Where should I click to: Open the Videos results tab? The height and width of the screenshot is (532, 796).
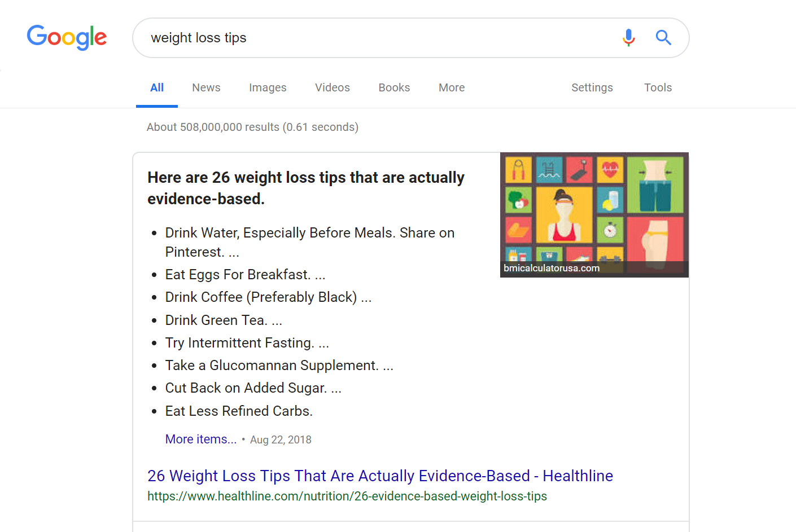pos(332,87)
